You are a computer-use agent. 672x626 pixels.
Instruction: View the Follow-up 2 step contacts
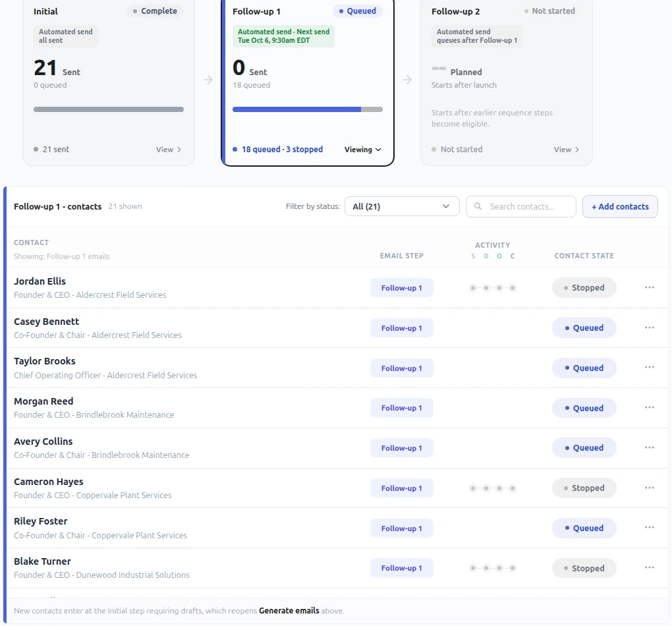point(566,149)
